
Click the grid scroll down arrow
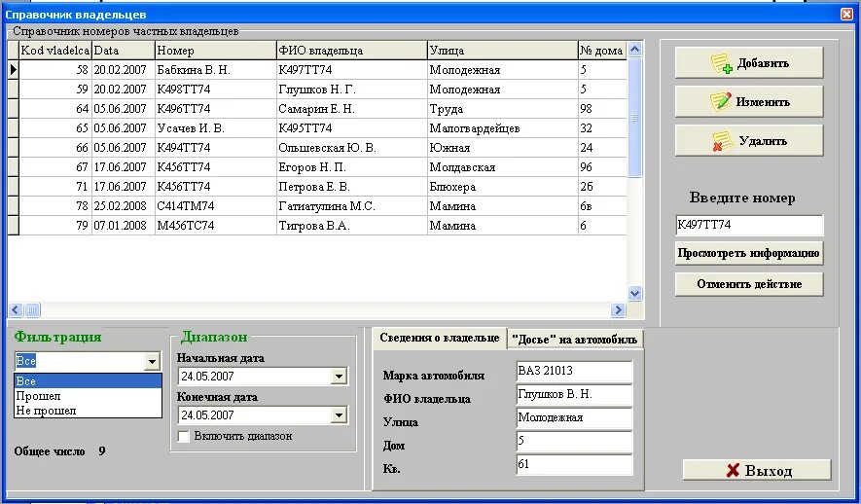[x=634, y=294]
